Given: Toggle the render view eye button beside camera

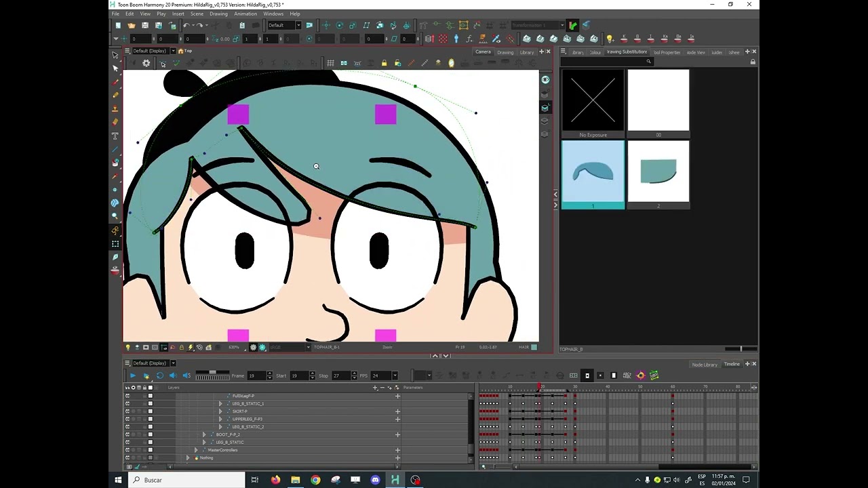Looking at the screenshot, I should 545,80.
